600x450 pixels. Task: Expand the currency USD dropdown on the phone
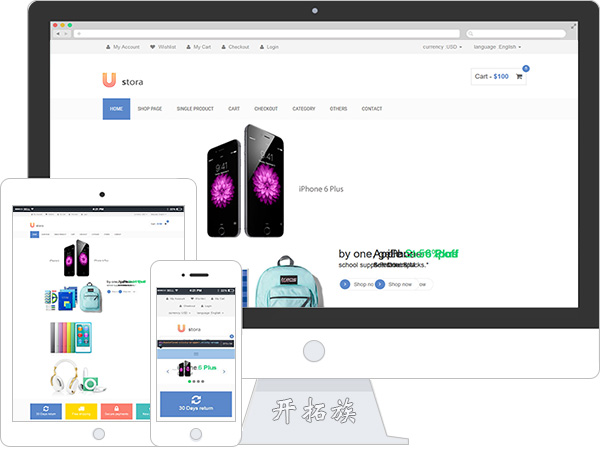179,313
